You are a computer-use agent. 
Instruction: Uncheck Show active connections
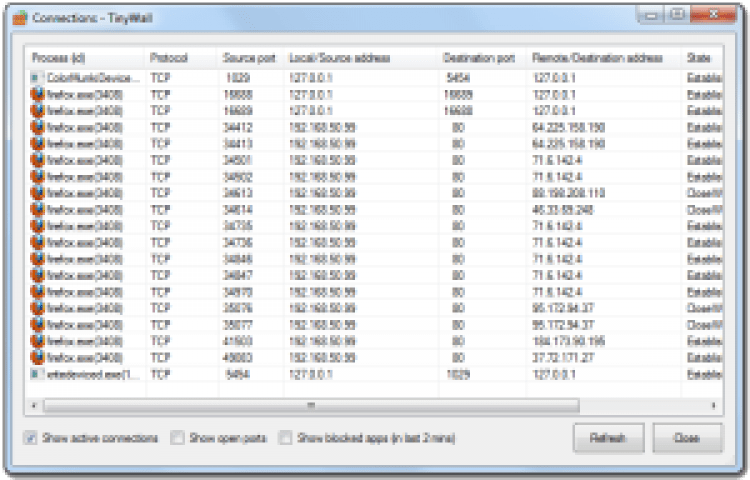point(31,438)
